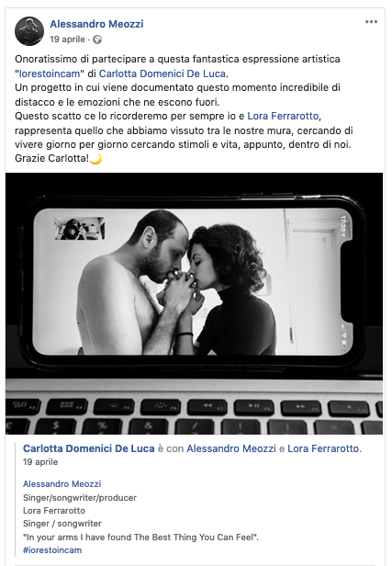Open Carlotta Domenici De Luca link in text
This screenshot has height=566, width=392.
coord(162,74)
